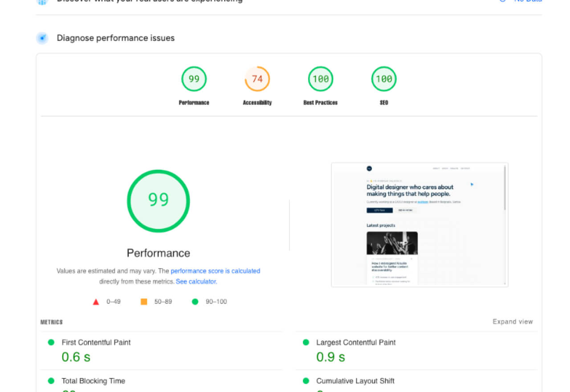Open the website screenshot thumbnail
Viewport: 570px width, 392px height.
pyautogui.click(x=419, y=224)
